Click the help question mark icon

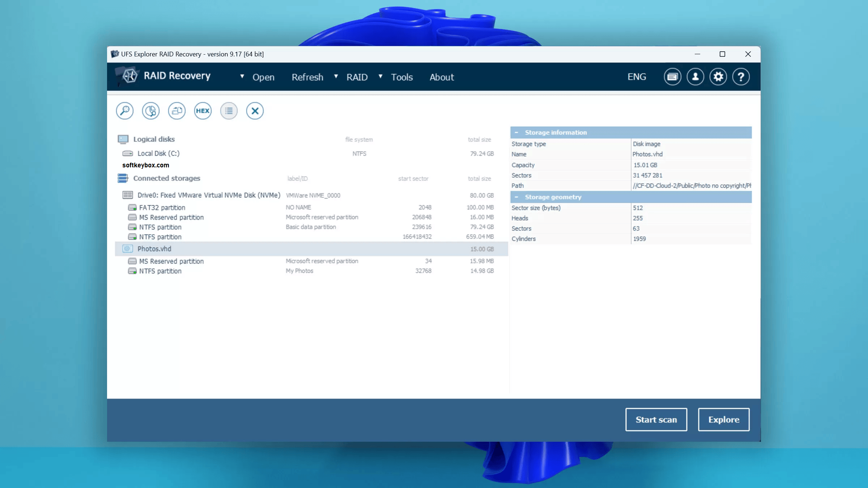pos(741,76)
